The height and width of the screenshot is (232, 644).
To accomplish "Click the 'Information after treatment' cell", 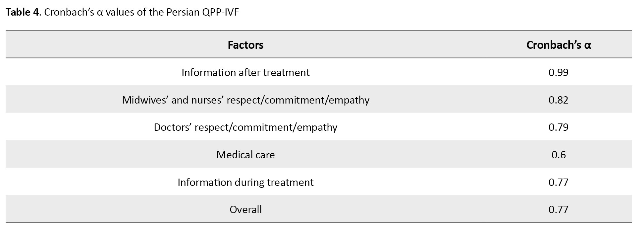I will click(x=245, y=72).
